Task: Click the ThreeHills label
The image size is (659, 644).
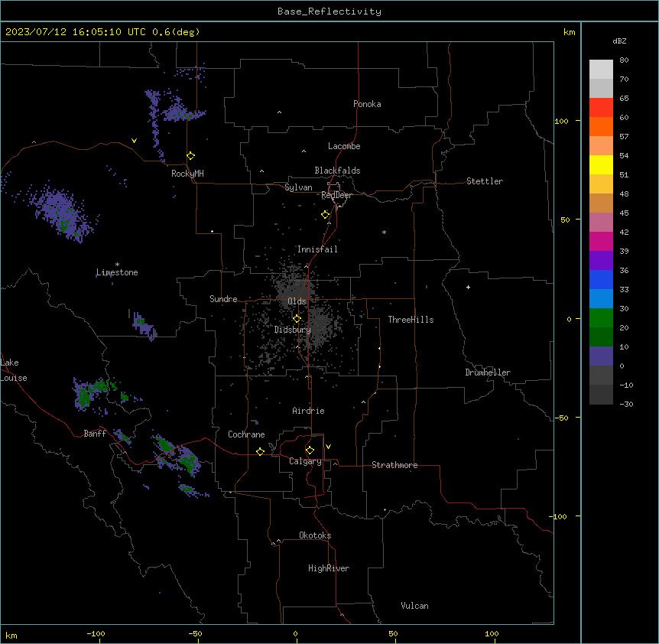Action: 411,320
